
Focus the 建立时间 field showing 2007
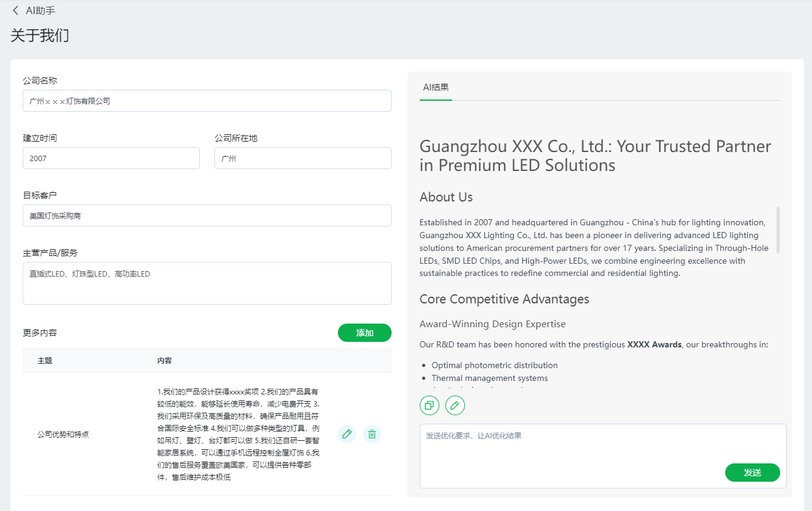[111, 158]
